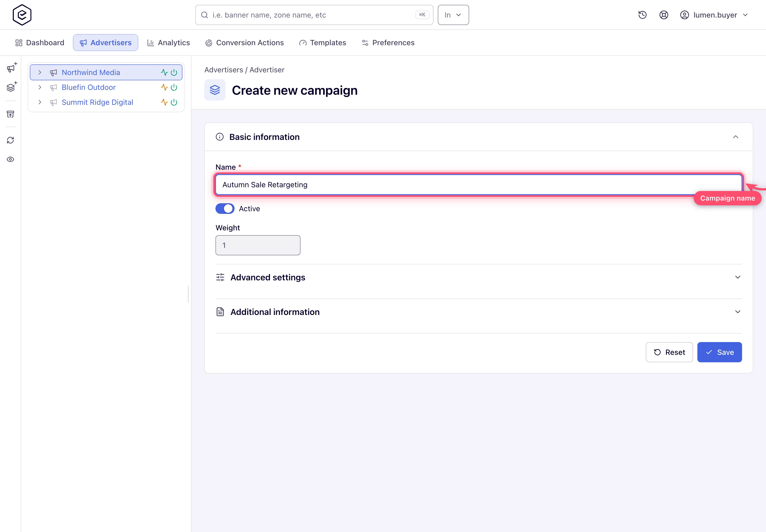
Task: Toggle Bluefin Outdoor power icon
Action: tap(174, 87)
